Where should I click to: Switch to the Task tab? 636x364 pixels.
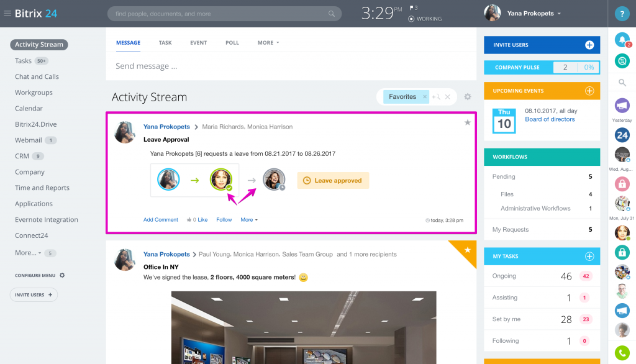click(165, 43)
